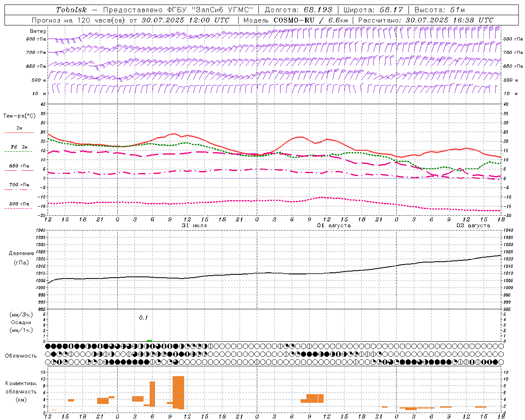The width and height of the screenshot is (525, 420).
Task: Click the 'Модель COSMO-RU / 6.6км' label
Action: [296, 20]
